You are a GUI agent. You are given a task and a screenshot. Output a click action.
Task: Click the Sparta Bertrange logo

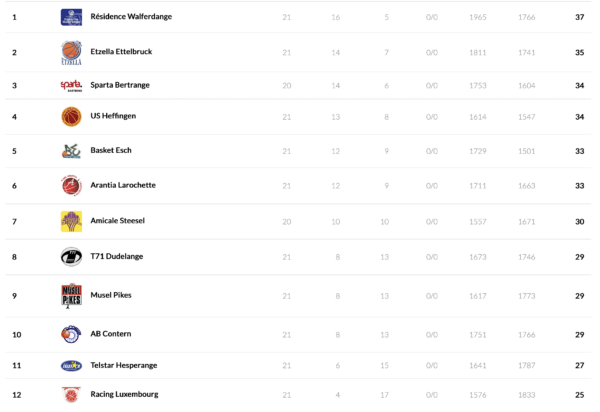[x=71, y=85]
